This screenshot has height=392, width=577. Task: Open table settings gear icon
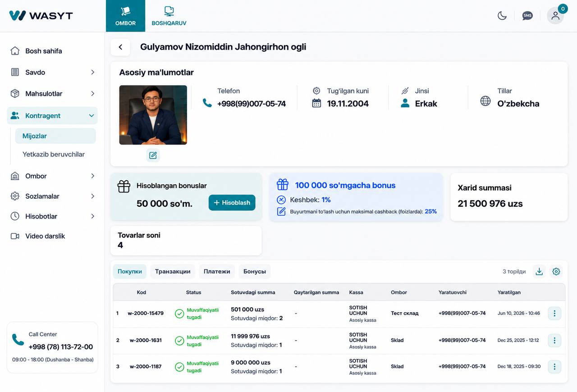556,271
